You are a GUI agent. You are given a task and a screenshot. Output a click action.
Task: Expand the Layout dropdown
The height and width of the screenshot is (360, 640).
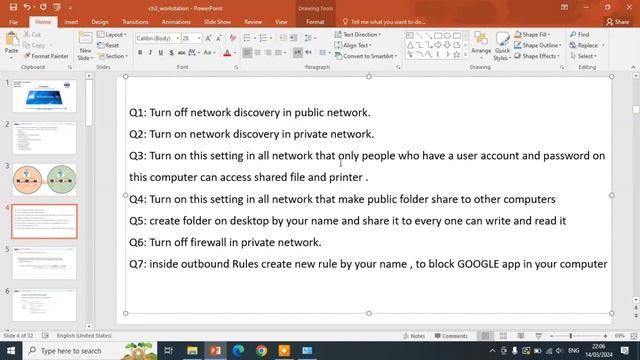[112, 35]
